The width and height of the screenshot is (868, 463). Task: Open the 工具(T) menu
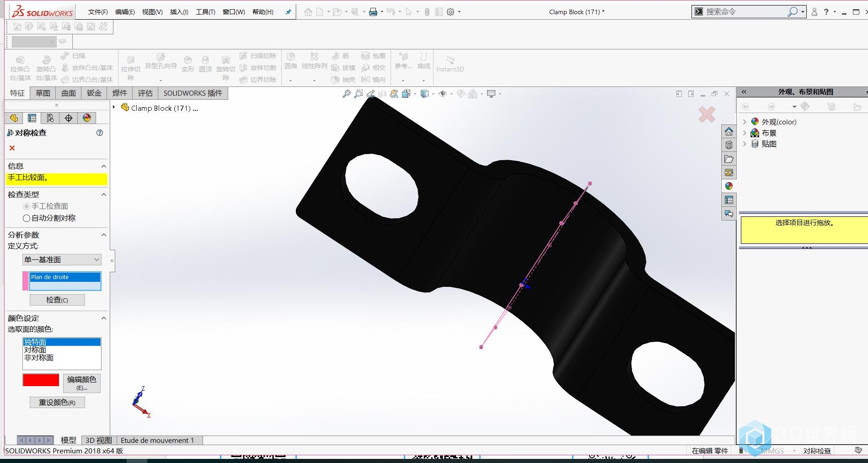(x=205, y=12)
